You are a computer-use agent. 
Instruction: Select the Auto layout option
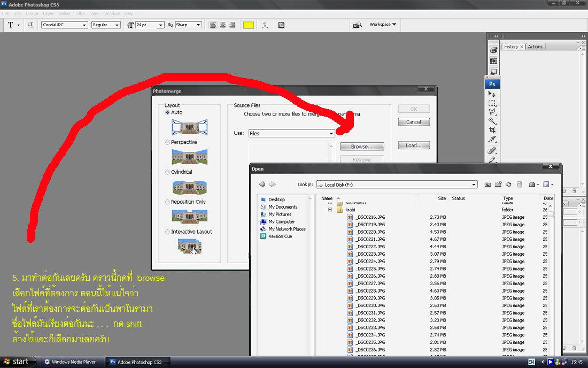pos(168,112)
